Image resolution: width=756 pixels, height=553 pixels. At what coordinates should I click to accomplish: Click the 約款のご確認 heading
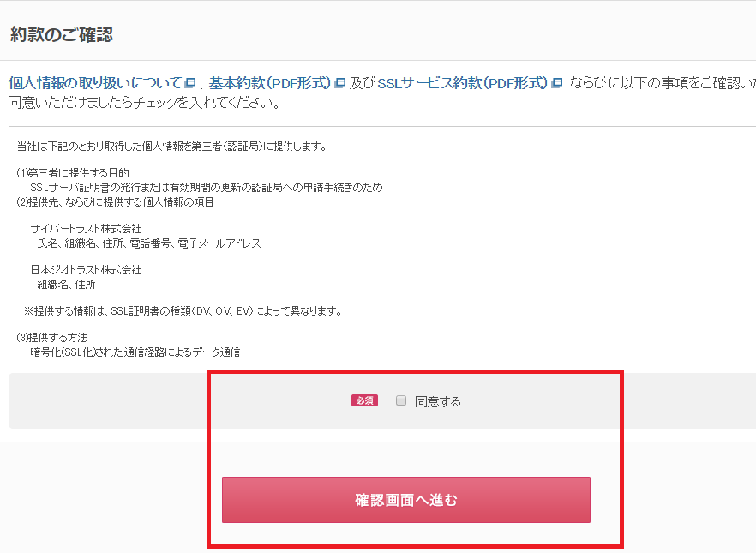click(x=61, y=34)
